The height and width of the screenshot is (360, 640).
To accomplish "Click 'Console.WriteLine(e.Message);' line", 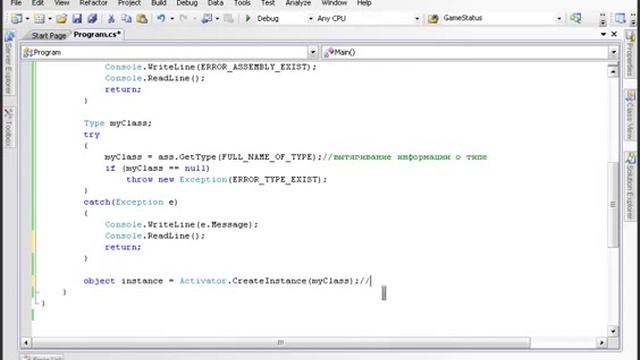I will click(181, 224).
